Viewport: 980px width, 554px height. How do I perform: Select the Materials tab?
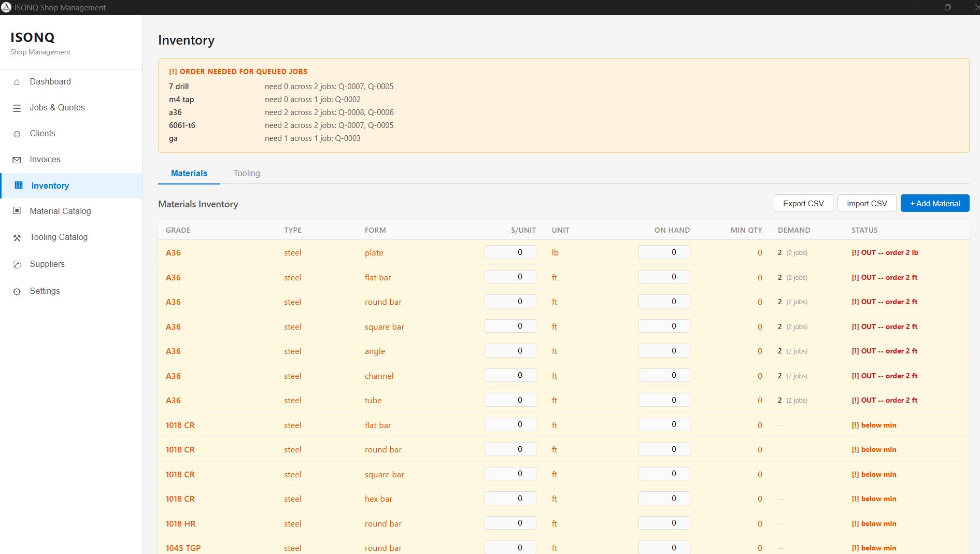(189, 173)
